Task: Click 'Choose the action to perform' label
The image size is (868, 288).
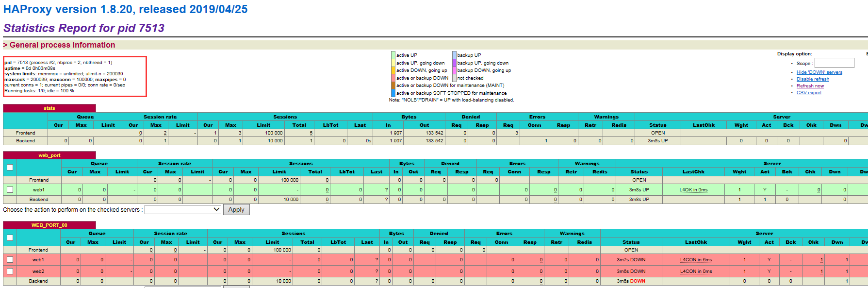Action: click(73, 210)
